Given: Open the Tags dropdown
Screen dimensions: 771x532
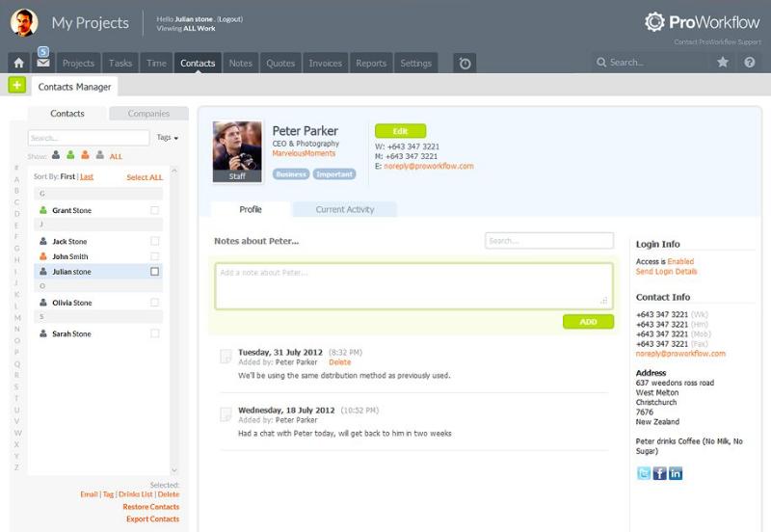Looking at the screenshot, I should point(167,138).
